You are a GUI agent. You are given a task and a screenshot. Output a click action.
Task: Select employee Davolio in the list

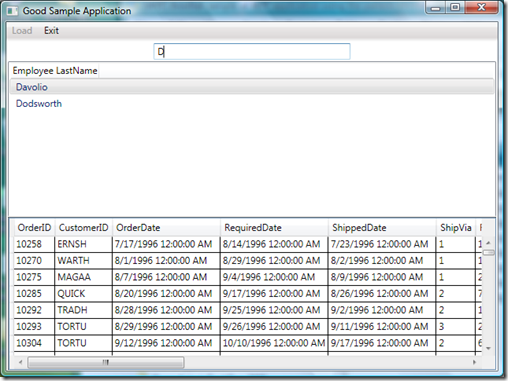pyautogui.click(x=252, y=87)
